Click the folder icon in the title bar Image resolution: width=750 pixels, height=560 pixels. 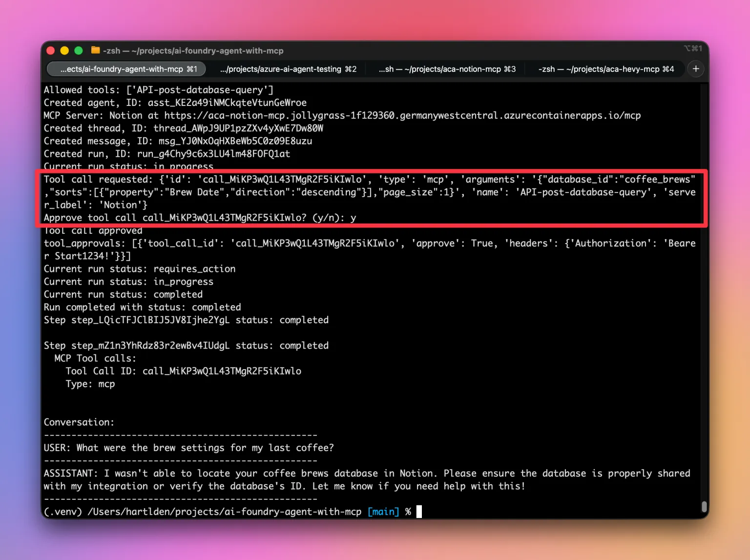[95, 50]
